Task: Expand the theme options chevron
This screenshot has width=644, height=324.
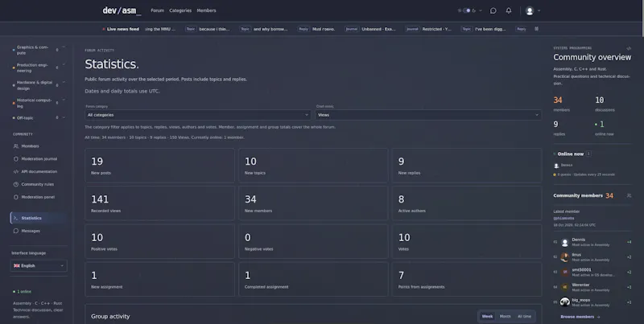Action: 481,10
